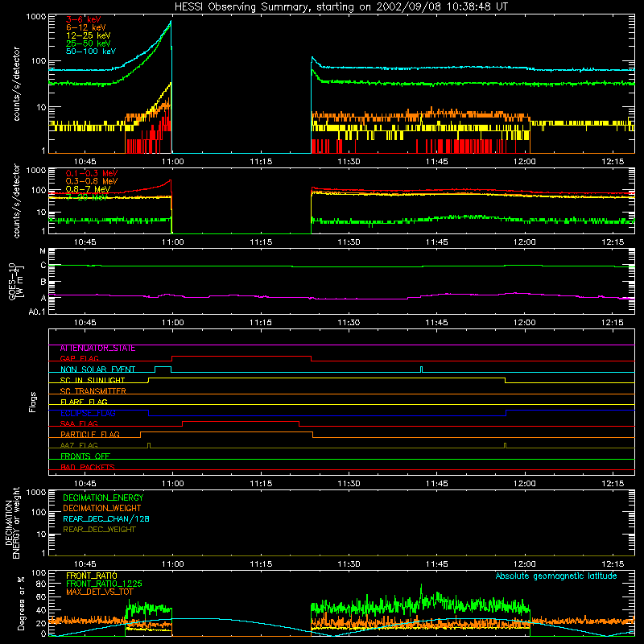
Task: Click the 10:45 tick label under Flags plot
Action: point(85,484)
